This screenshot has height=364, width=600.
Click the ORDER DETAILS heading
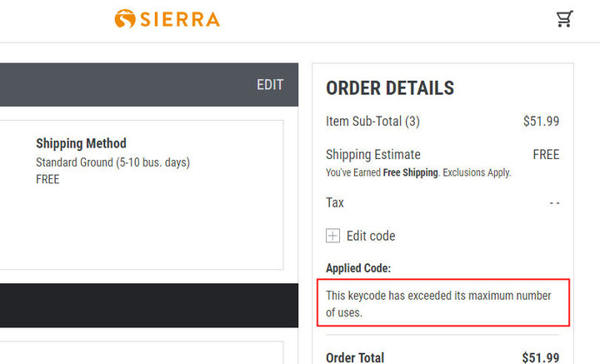tap(390, 88)
